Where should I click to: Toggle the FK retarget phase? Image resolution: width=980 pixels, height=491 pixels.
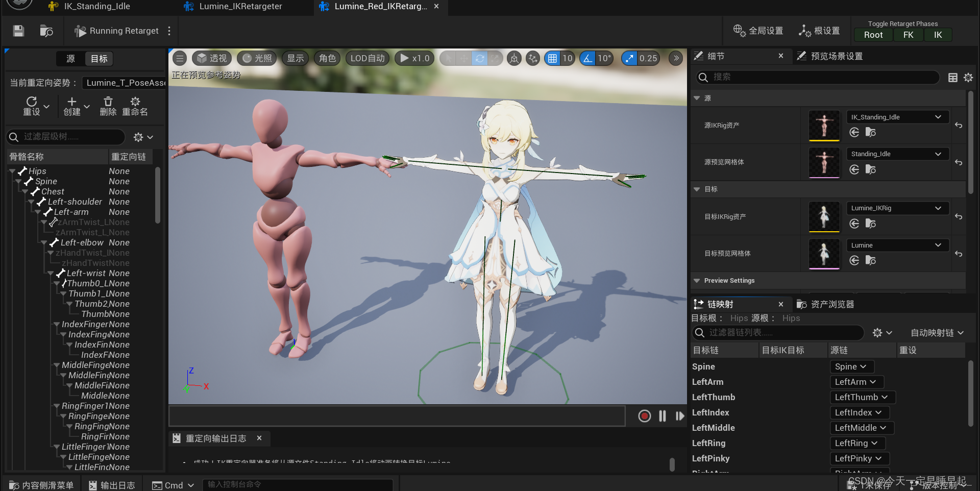(909, 35)
